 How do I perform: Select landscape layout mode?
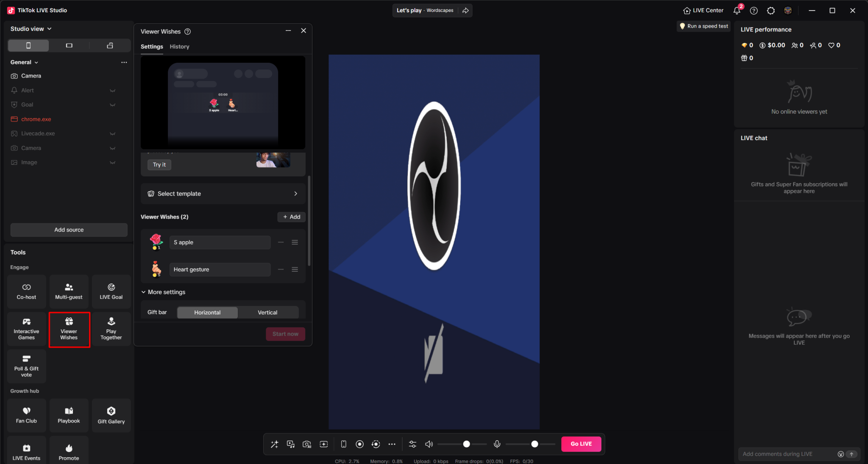pyautogui.click(x=69, y=45)
